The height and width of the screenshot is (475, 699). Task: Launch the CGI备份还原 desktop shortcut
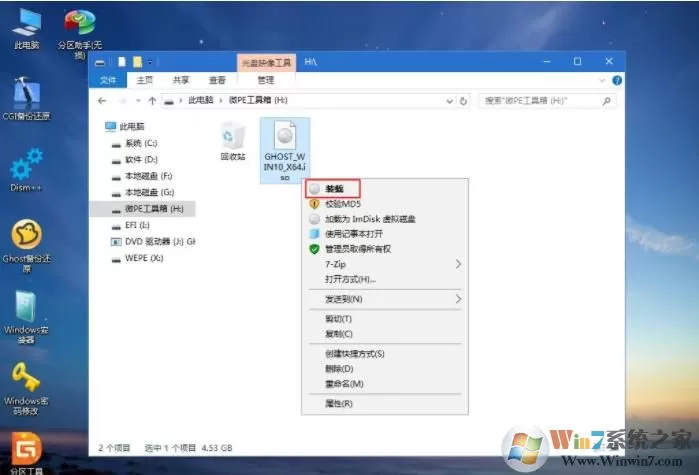pos(26,98)
